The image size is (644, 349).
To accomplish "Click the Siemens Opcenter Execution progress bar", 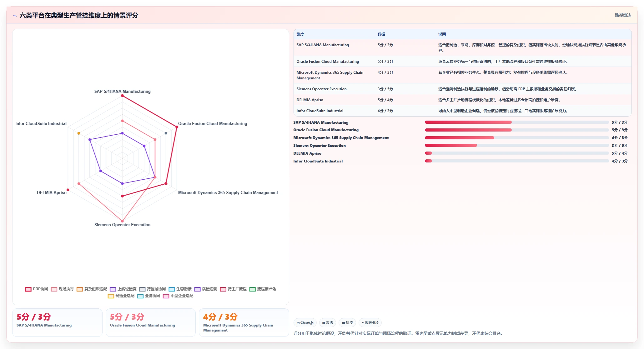I will coord(517,145).
